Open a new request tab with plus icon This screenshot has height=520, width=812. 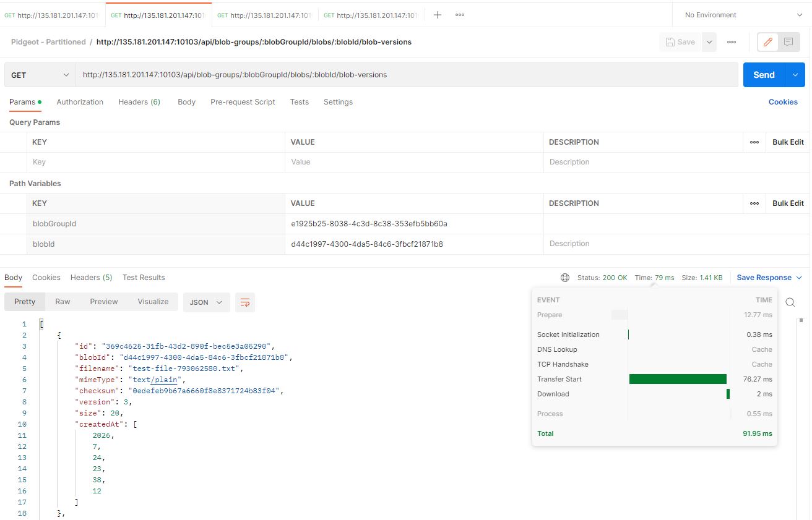(438, 15)
